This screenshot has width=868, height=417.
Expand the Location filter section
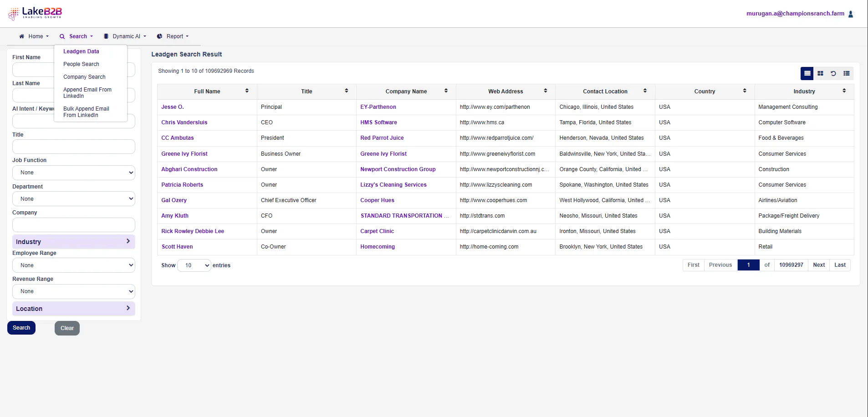tap(74, 309)
